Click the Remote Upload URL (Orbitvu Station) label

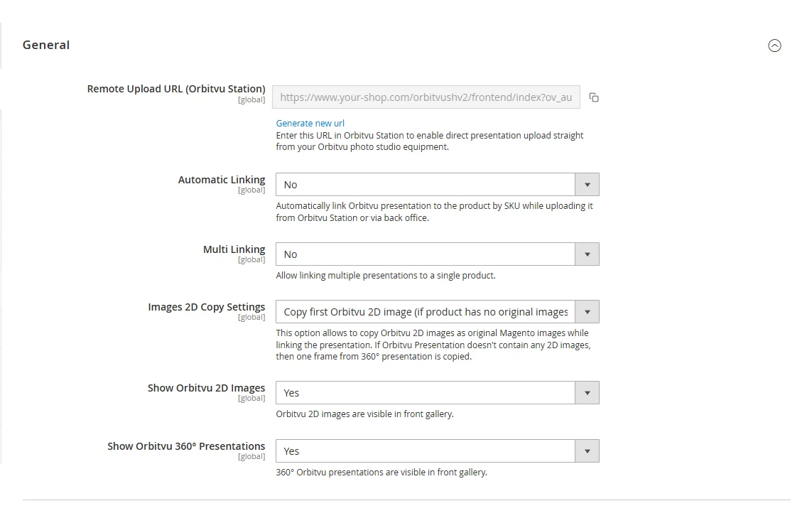176,89
